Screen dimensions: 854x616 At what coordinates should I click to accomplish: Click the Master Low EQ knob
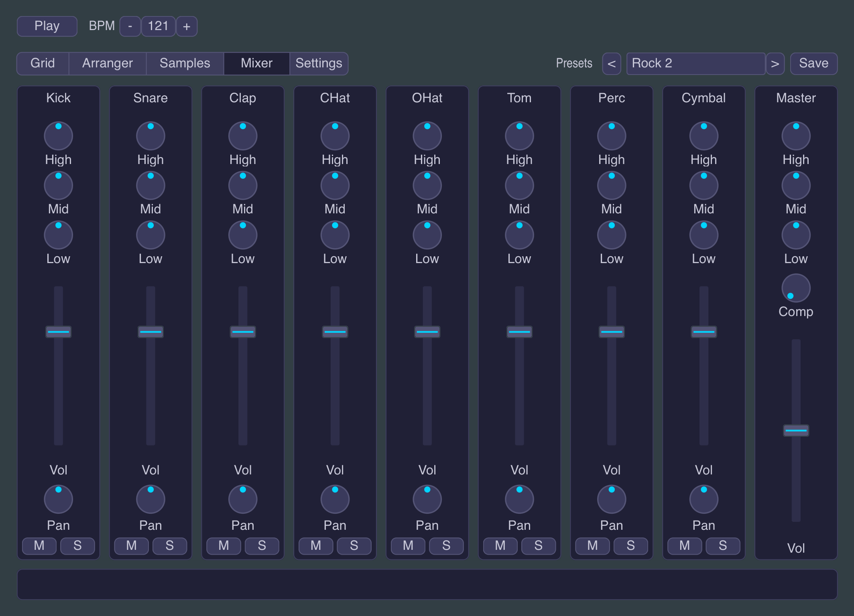[796, 235]
